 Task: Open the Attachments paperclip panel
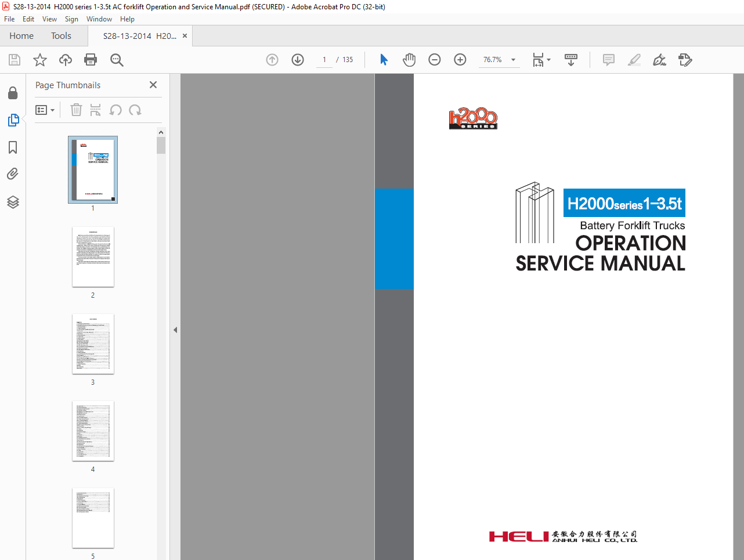click(x=13, y=174)
